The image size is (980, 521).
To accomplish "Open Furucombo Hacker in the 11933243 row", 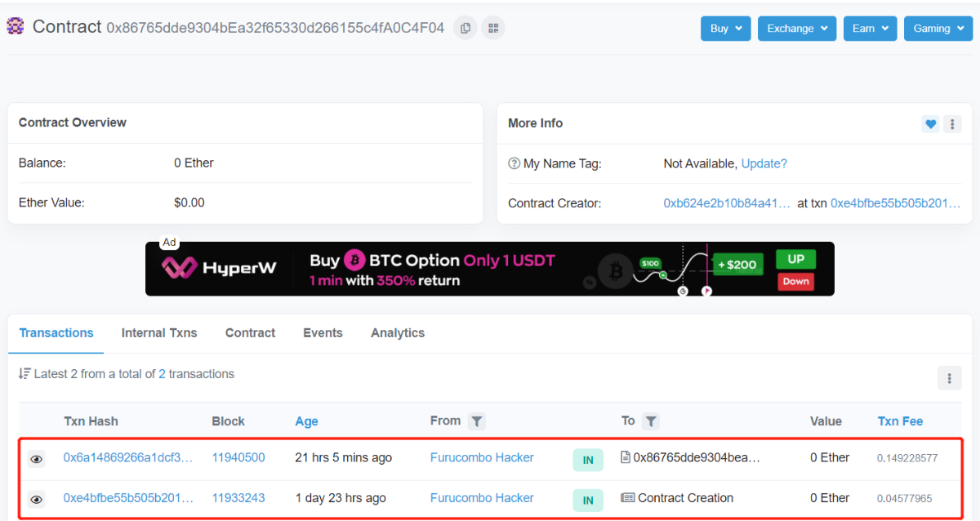I will pyautogui.click(x=482, y=497).
